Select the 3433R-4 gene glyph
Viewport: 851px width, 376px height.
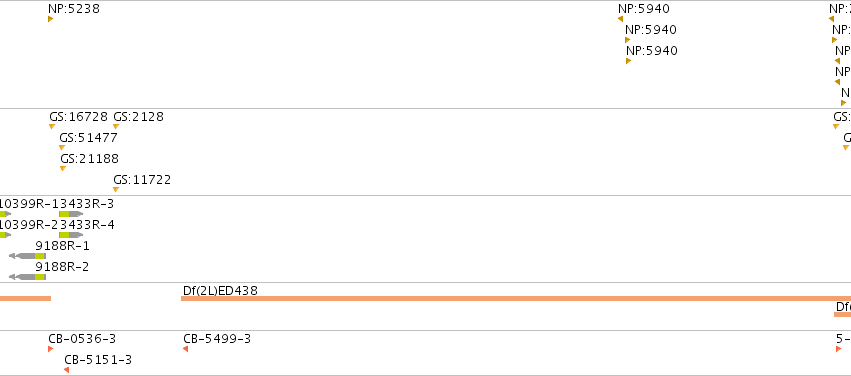click(x=71, y=235)
